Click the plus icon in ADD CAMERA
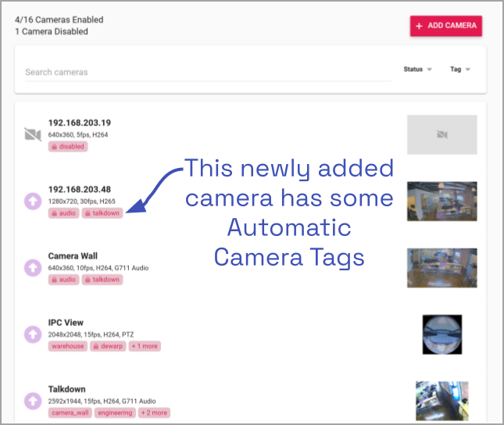 coord(419,26)
